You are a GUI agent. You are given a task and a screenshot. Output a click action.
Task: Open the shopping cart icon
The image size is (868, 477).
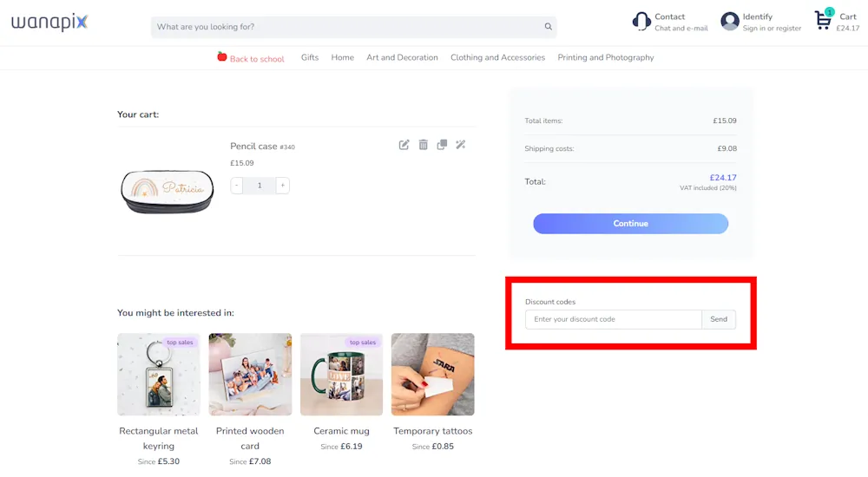(x=823, y=20)
